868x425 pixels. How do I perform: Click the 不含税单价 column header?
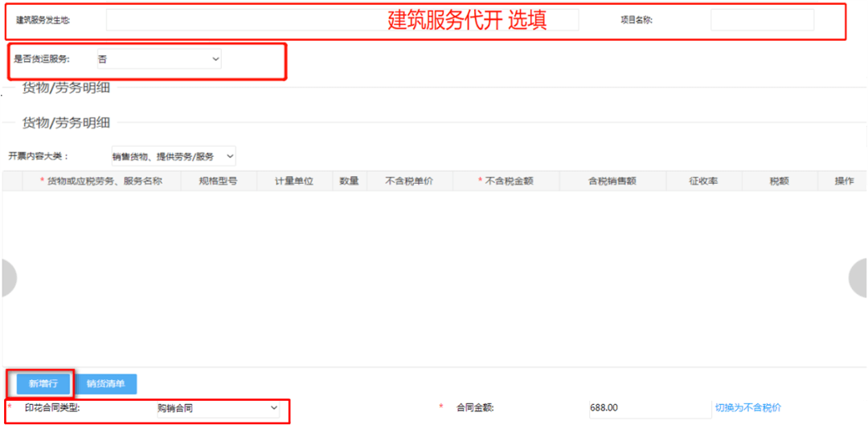[x=409, y=181]
